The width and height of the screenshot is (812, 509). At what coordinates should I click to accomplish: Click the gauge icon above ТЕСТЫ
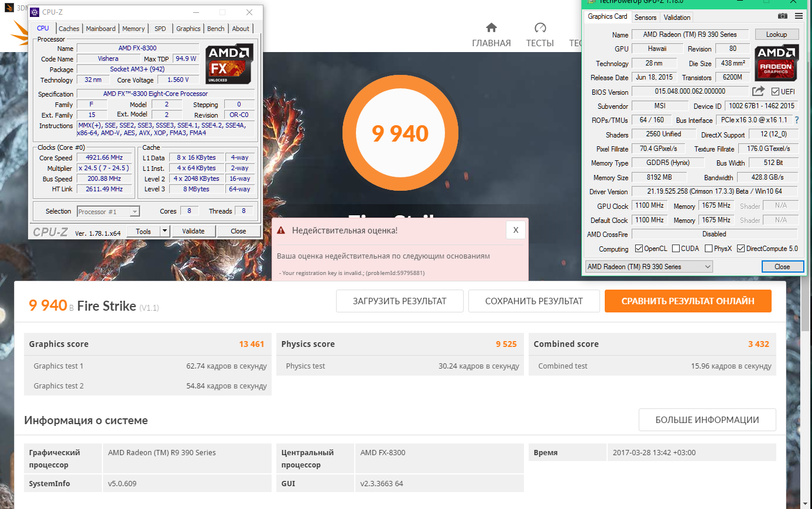[540, 27]
